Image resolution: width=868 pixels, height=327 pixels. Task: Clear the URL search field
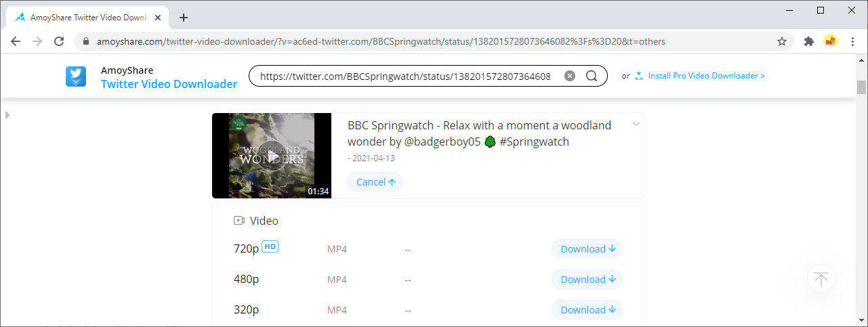pyautogui.click(x=570, y=76)
